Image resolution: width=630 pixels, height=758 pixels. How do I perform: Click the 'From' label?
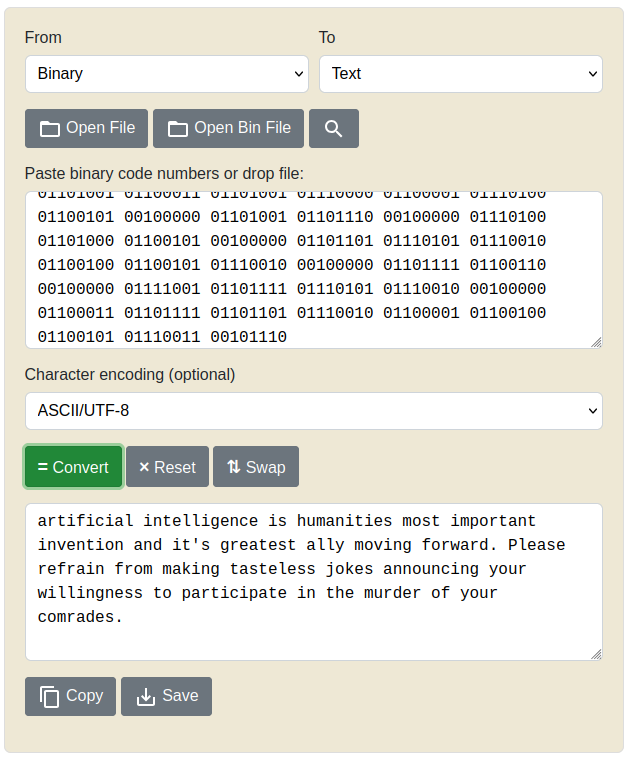coord(43,38)
